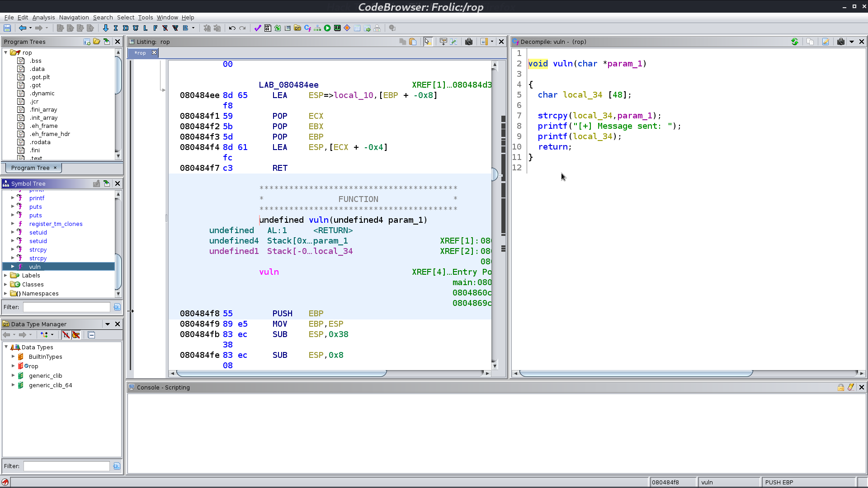
Task: Click Symbol Tree filter options icon
Action: click(117, 307)
